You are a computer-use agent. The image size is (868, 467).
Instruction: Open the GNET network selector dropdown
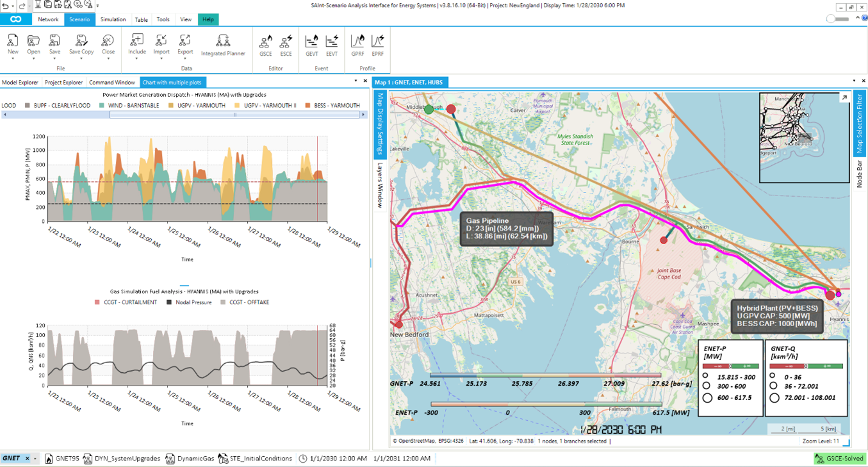coord(35,458)
